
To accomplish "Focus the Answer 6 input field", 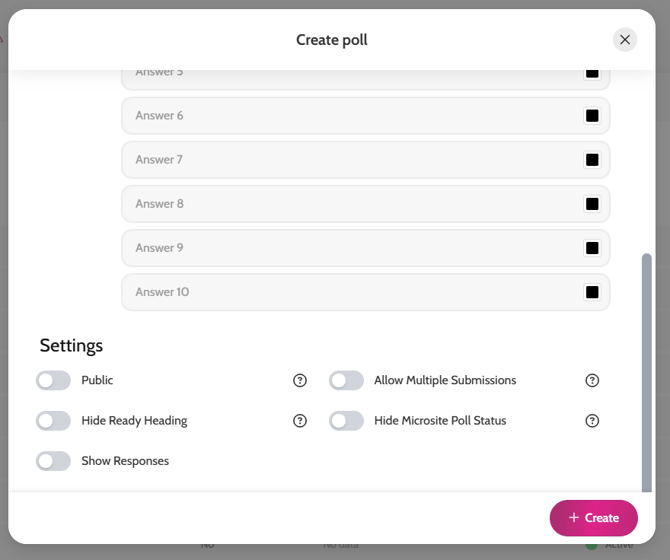I will (350, 116).
